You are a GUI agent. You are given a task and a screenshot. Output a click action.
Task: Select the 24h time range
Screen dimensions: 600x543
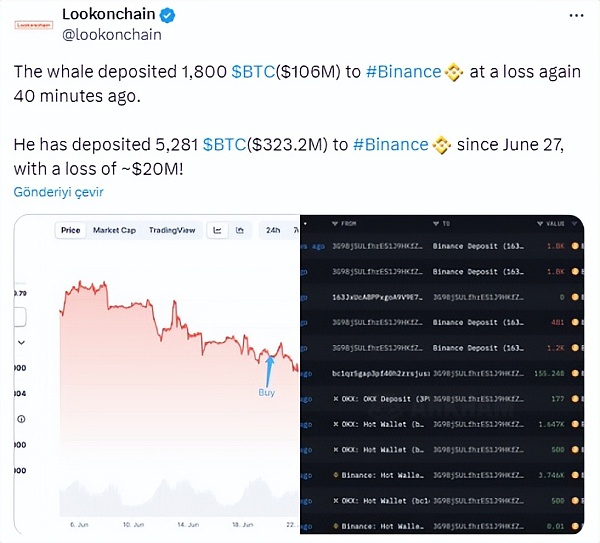(272, 230)
